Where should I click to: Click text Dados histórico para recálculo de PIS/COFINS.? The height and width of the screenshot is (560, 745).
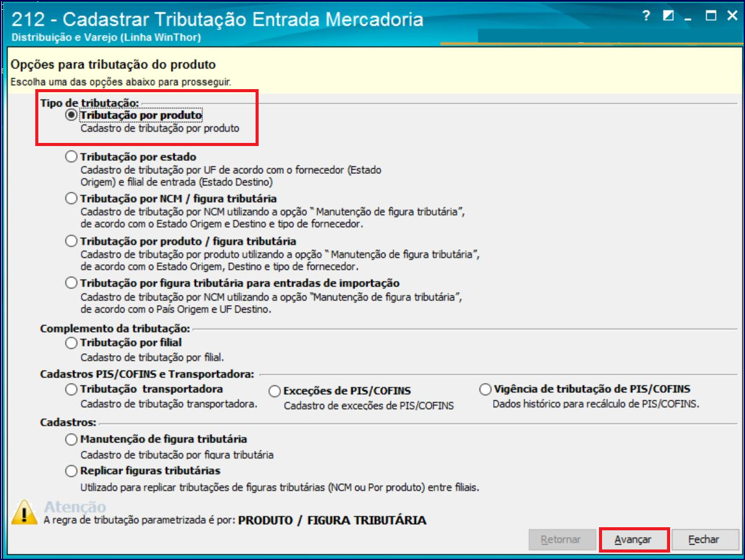[596, 404]
